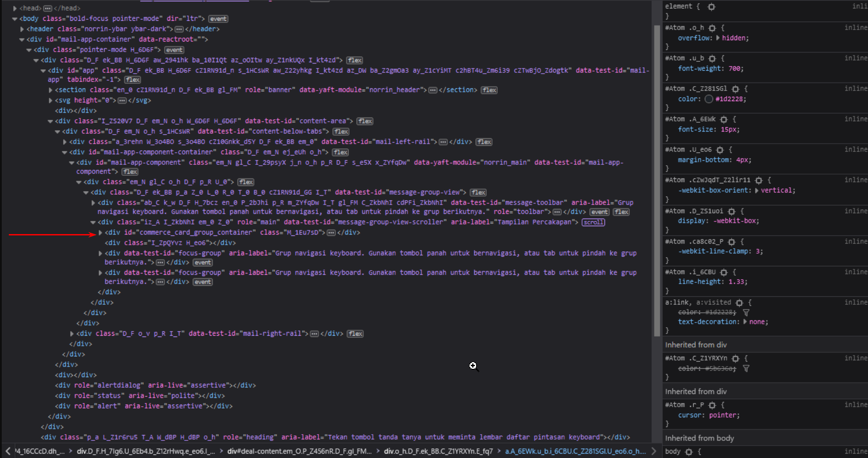The height and width of the screenshot is (458, 868).
Task: Collapse the mail-app-container div node
Action: click(x=22, y=39)
